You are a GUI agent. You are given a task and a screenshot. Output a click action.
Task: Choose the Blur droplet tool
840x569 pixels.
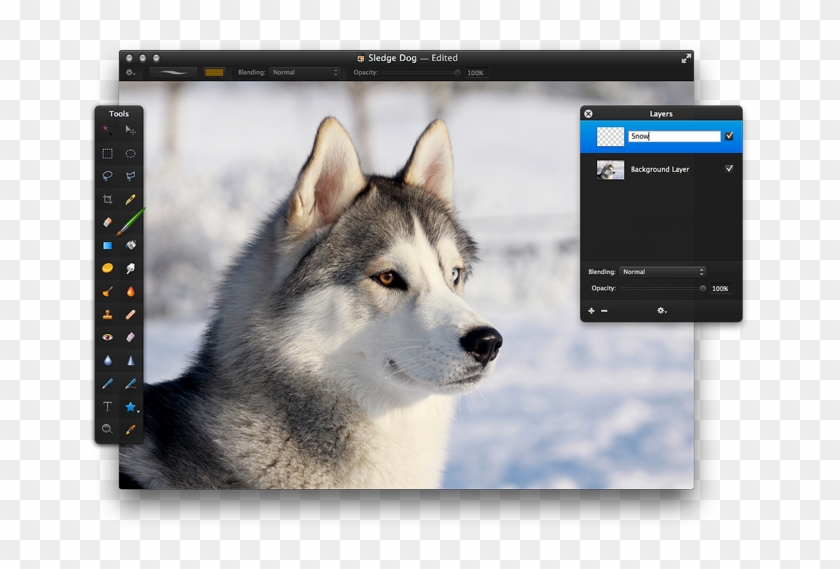[x=107, y=361]
